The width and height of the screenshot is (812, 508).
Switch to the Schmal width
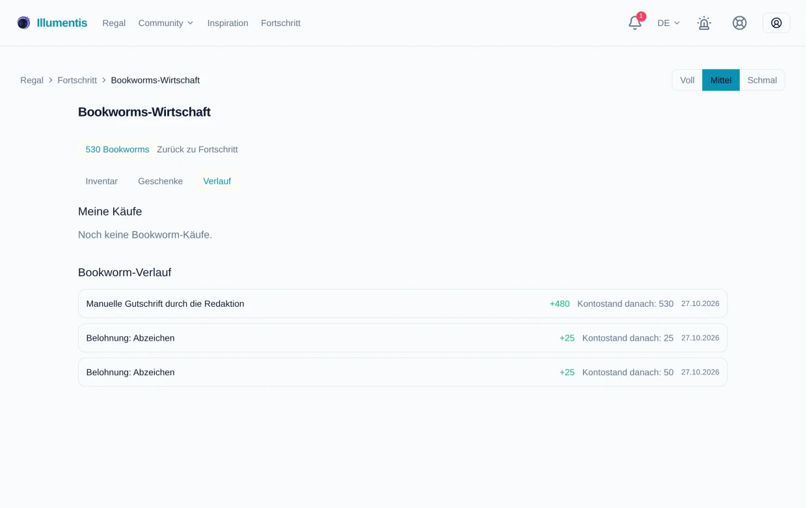click(x=762, y=80)
